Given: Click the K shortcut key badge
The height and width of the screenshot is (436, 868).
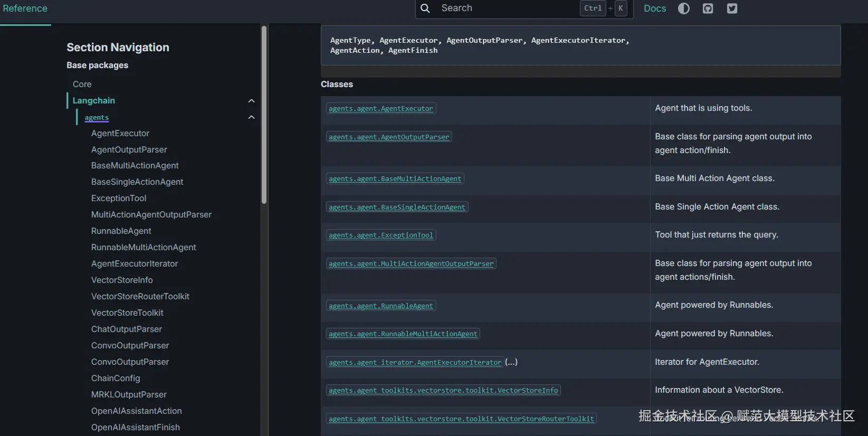Looking at the screenshot, I should point(621,8).
